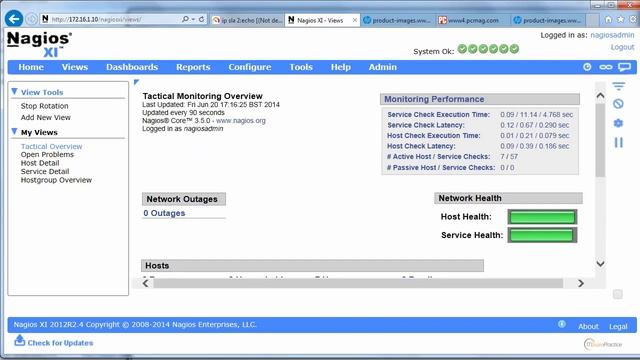Click the Active Host / Service Checks label
640x360 pixels.
(x=438, y=157)
